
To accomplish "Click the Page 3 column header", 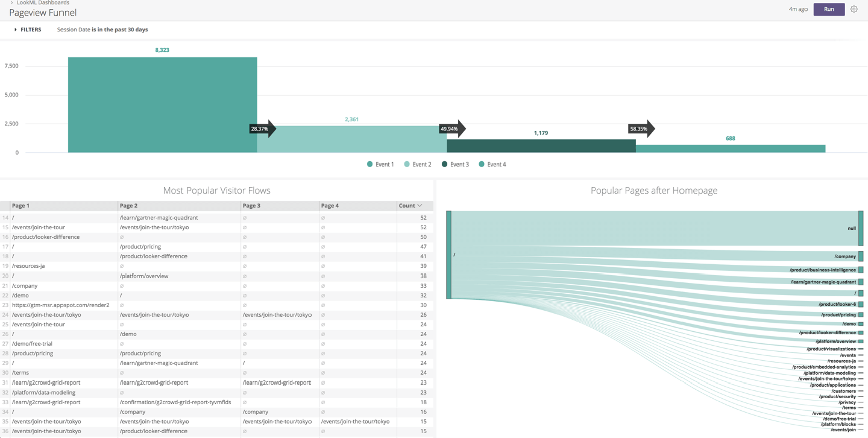I will click(x=251, y=206).
